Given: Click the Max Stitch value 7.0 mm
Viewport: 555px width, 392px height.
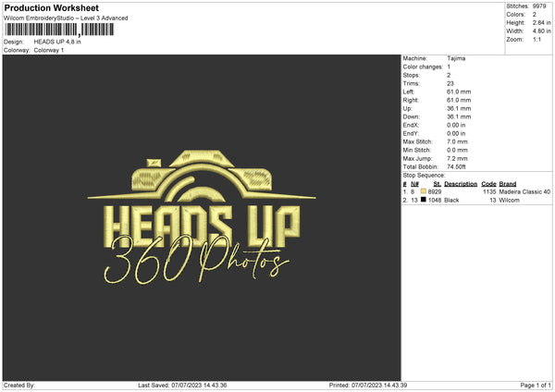Looking at the screenshot, I should click(x=457, y=141).
